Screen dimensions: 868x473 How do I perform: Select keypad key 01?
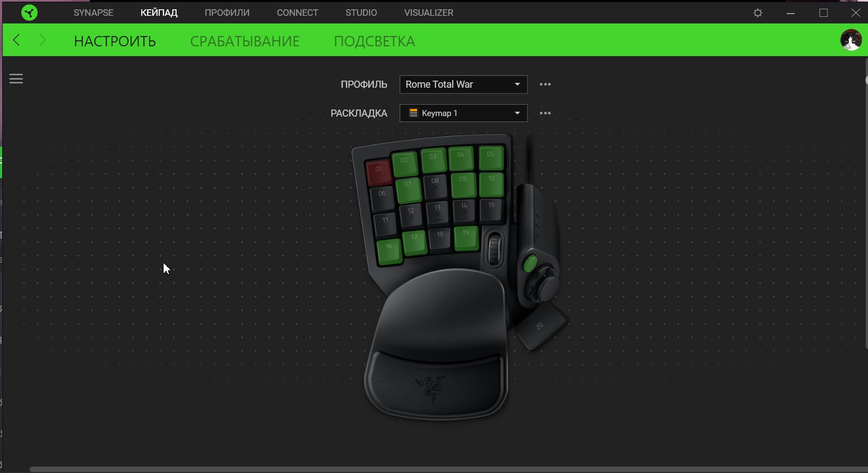379,172
